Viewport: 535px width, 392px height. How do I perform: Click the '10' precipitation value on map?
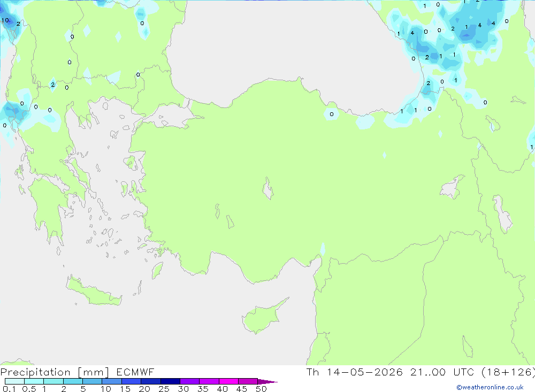pyautogui.click(x=5, y=20)
